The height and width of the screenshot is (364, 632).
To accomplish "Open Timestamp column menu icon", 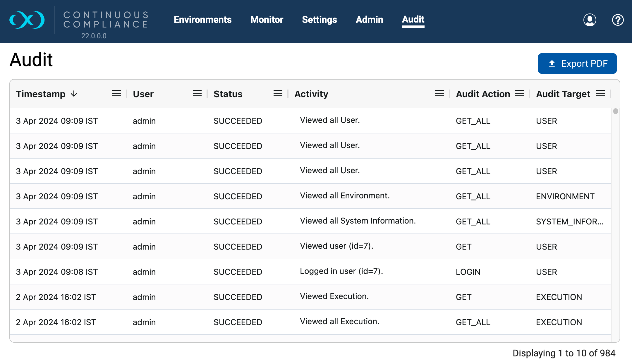I will (x=116, y=94).
